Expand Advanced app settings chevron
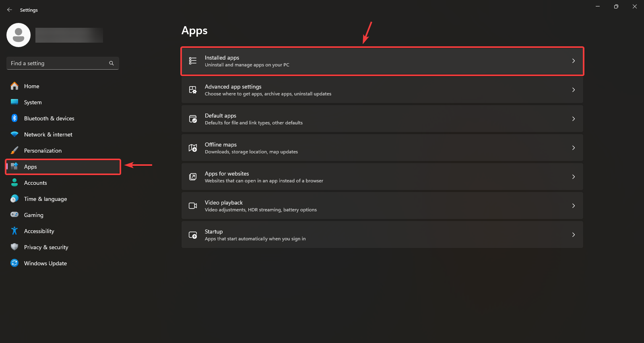The height and width of the screenshot is (343, 644). click(x=574, y=90)
